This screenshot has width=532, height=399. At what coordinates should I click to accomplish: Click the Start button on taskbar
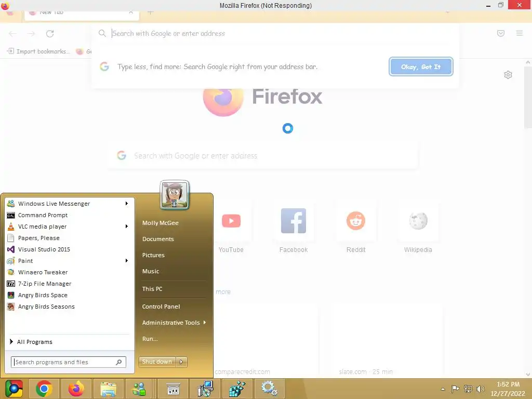tap(14, 389)
